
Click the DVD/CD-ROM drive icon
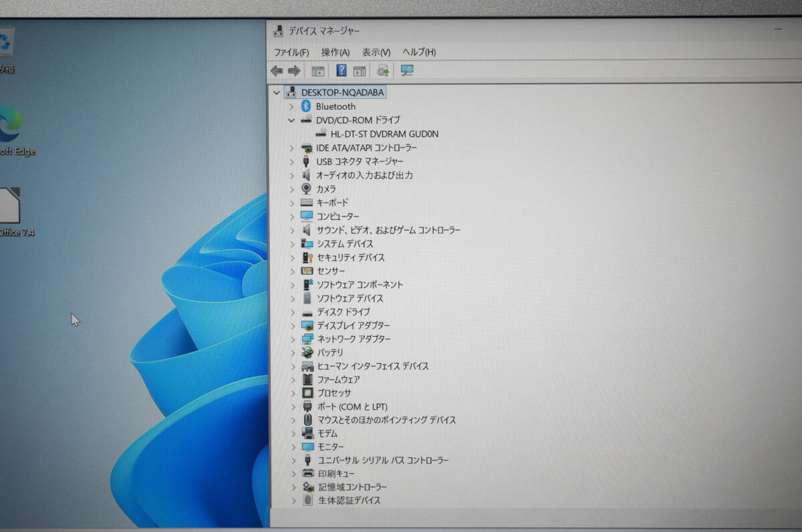306,120
